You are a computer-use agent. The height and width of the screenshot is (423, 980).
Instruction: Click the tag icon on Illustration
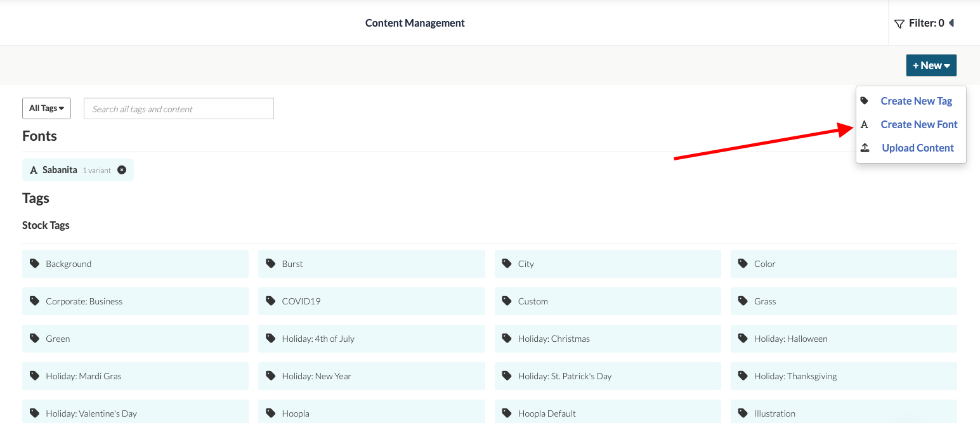pyautogui.click(x=743, y=413)
